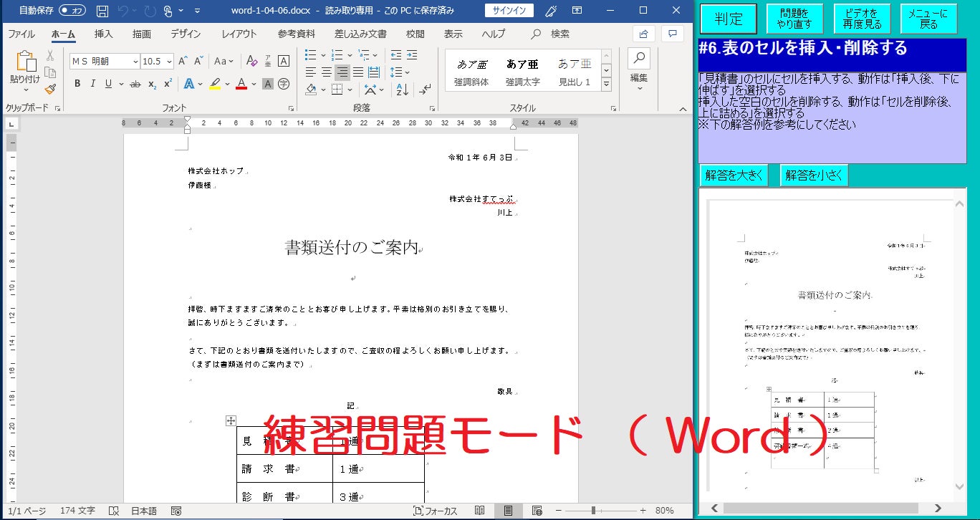Open the 挿入 ribbon tab
Screen dimensions: 980x520
(x=104, y=34)
